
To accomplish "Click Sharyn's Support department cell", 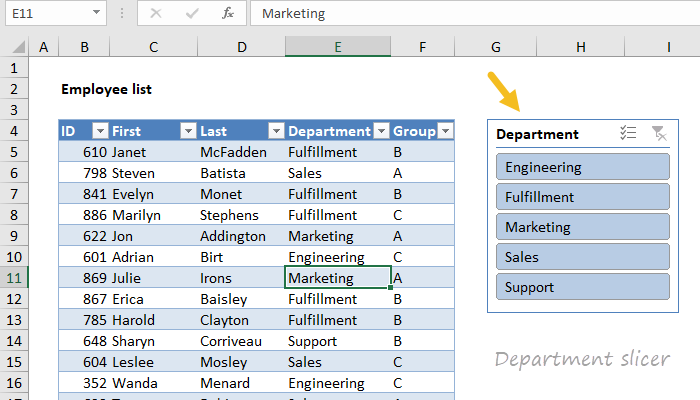I will click(x=338, y=341).
